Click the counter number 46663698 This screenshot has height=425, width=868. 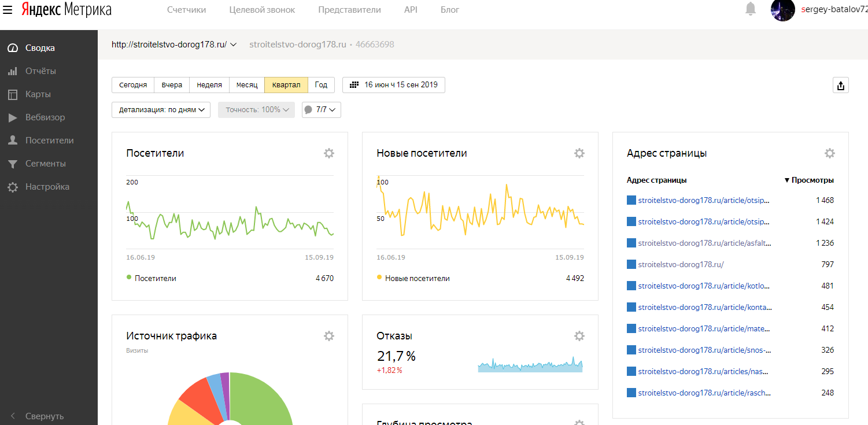(x=375, y=45)
